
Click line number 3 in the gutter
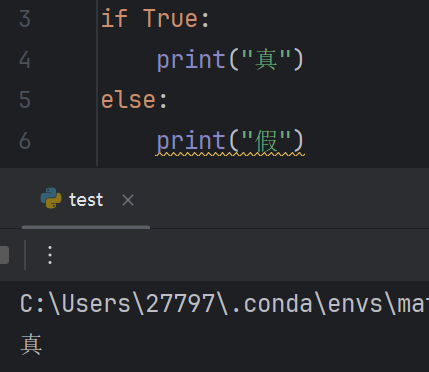[x=25, y=19]
